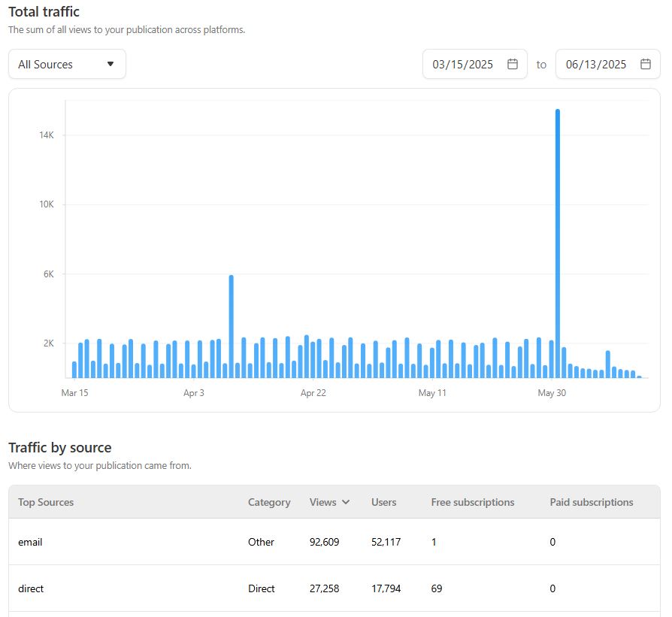This screenshot has height=617, width=672.
Task: Click the Traffic by source heading
Action: tap(60, 448)
